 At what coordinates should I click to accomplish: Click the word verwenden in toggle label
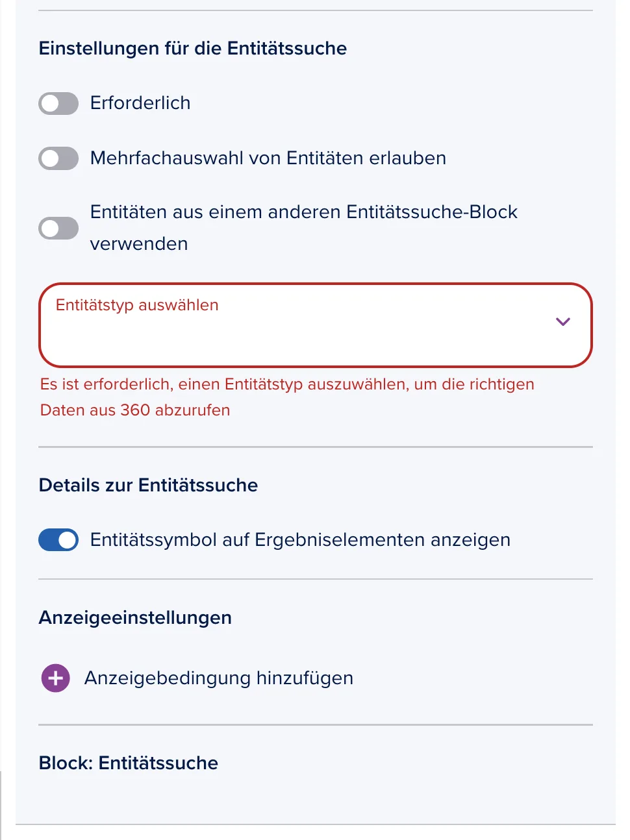tap(139, 244)
